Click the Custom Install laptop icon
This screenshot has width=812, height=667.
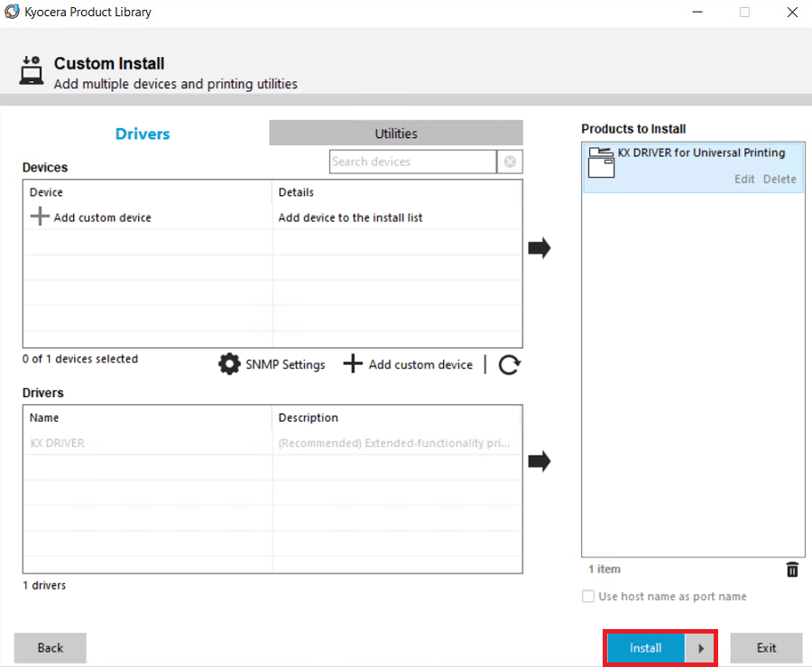[32, 70]
